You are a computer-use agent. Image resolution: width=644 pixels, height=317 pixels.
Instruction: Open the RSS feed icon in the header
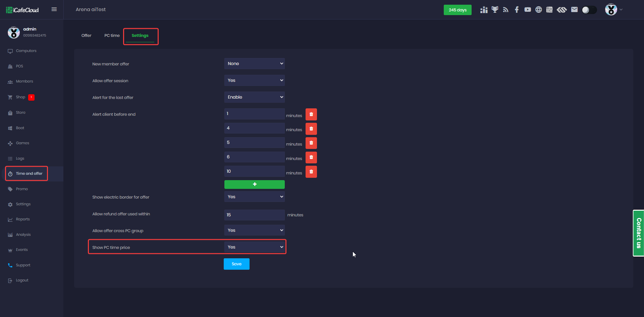pyautogui.click(x=505, y=10)
